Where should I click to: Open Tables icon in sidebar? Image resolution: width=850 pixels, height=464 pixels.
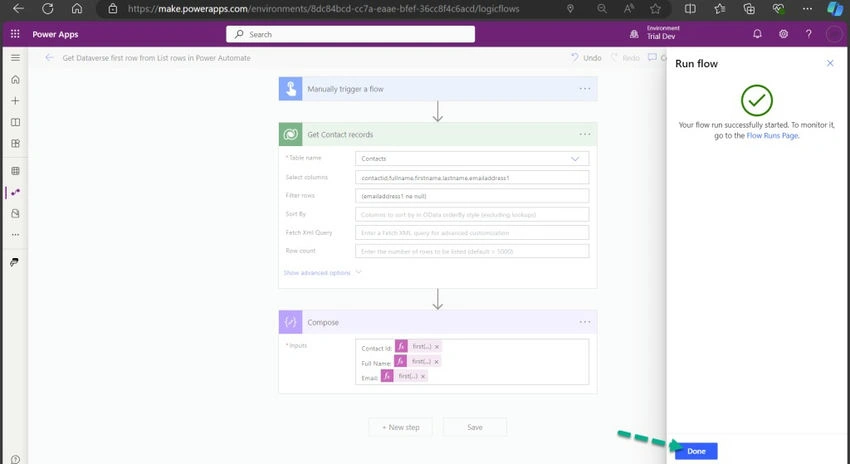[x=15, y=171]
